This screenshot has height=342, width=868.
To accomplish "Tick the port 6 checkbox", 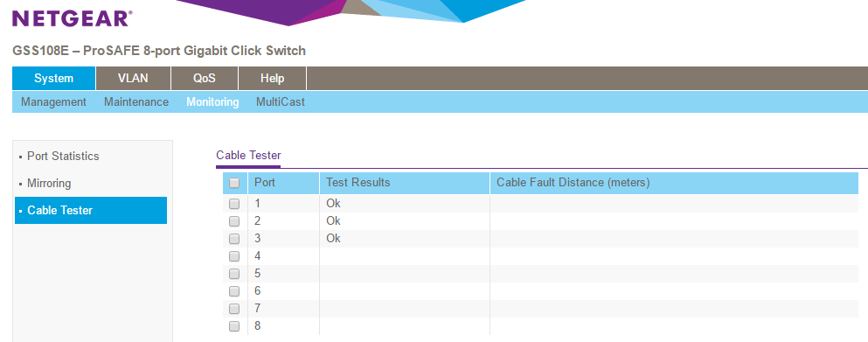I will pos(234,291).
